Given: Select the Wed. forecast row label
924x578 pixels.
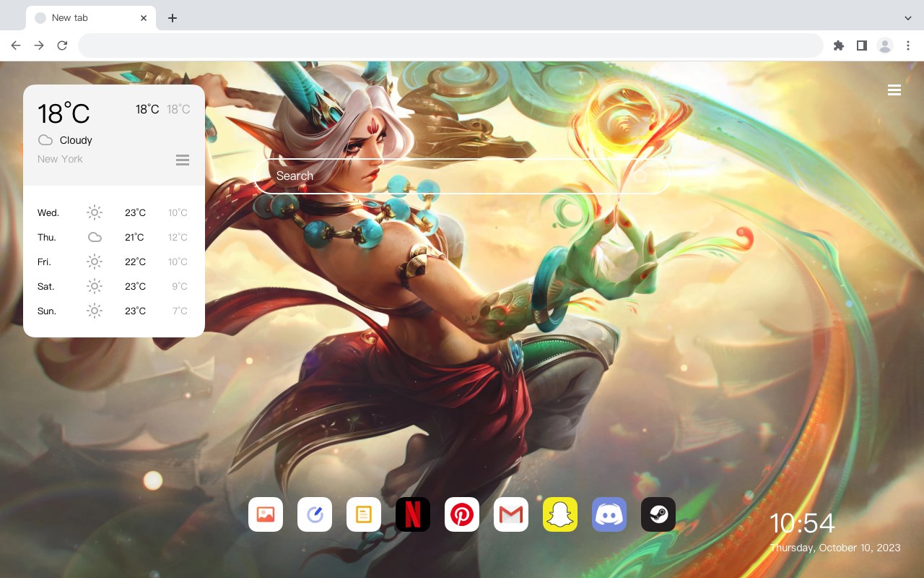Looking at the screenshot, I should pos(48,212).
